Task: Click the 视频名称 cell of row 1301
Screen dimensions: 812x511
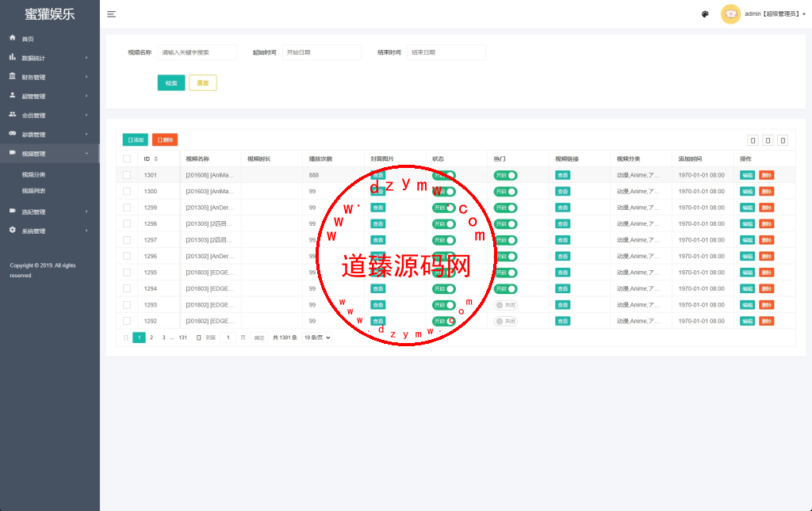Action: 210,175
